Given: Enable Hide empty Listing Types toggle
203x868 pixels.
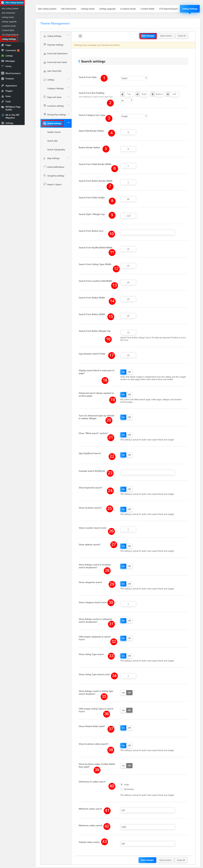Looking at the screenshot, I should (123, 710).
